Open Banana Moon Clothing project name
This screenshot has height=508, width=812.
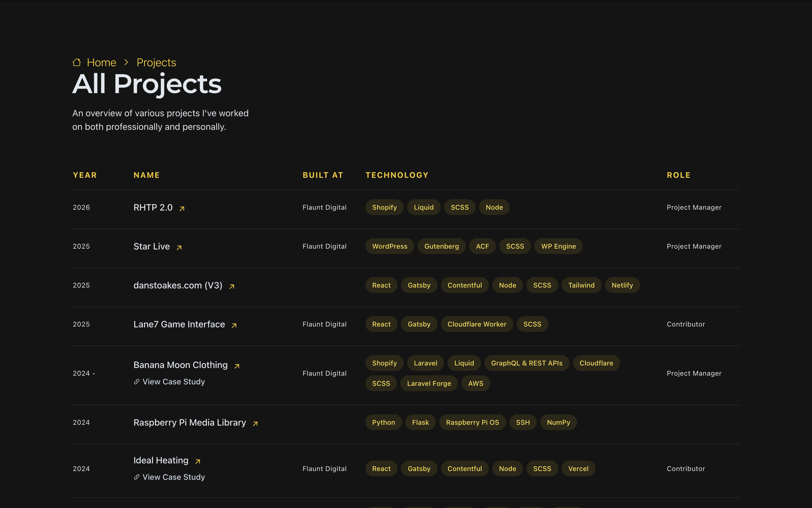tap(180, 365)
